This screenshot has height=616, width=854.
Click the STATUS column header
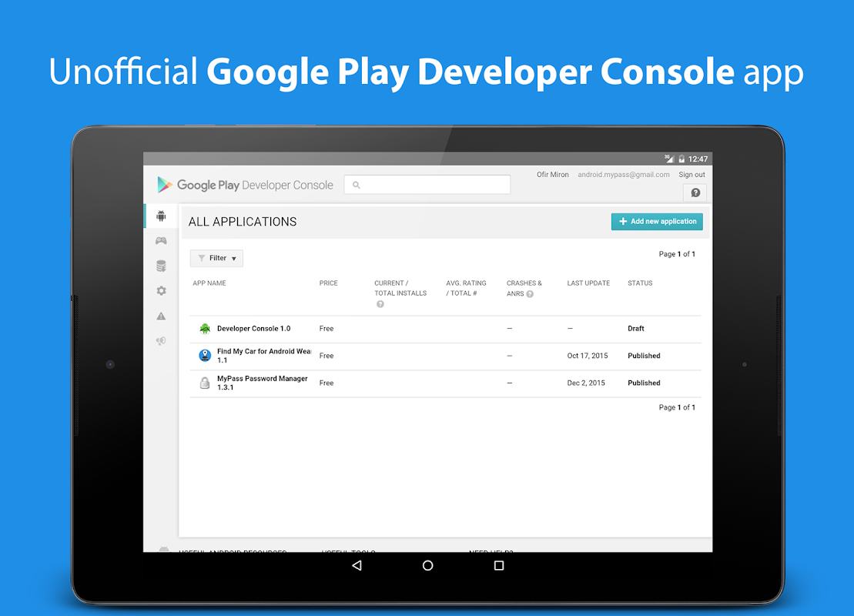click(640, 283)
